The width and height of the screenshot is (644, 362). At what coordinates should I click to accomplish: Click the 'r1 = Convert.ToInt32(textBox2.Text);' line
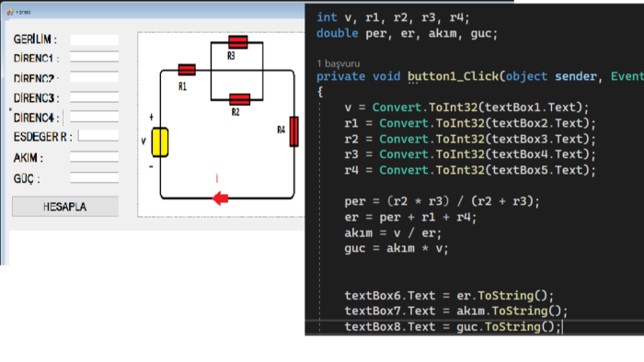click(x=470, y=123)
